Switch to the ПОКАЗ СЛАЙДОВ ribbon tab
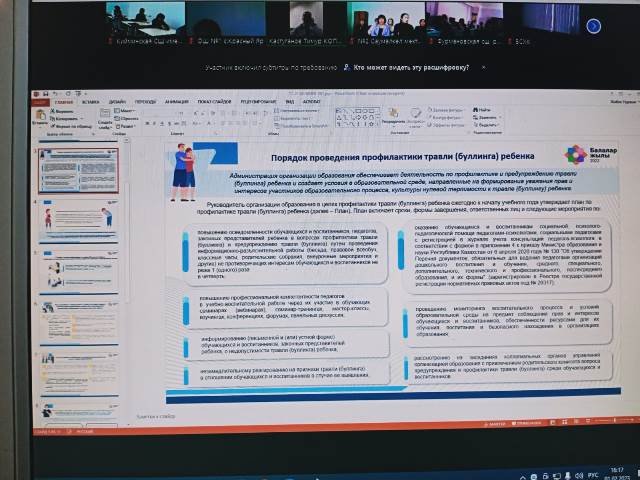640x480 pixels. tap(214, 102)
